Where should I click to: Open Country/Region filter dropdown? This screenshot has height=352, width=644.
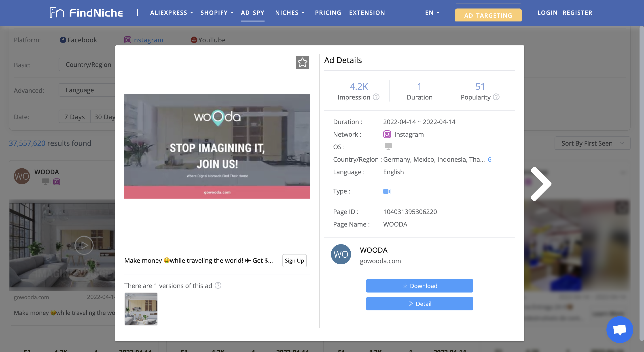pyautogui.click(x=87, y=64)
